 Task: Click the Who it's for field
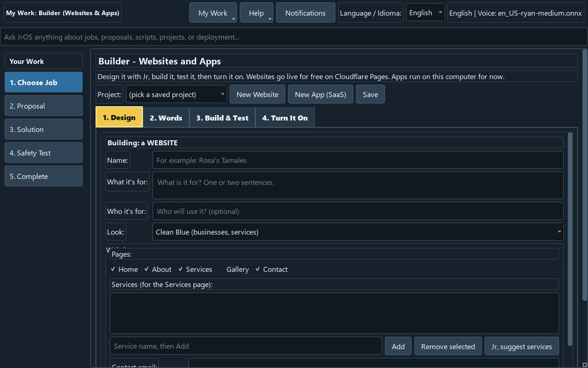[358, 211]
